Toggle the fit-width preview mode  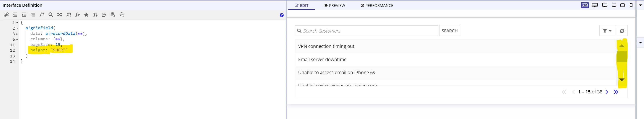pos(584,5)
